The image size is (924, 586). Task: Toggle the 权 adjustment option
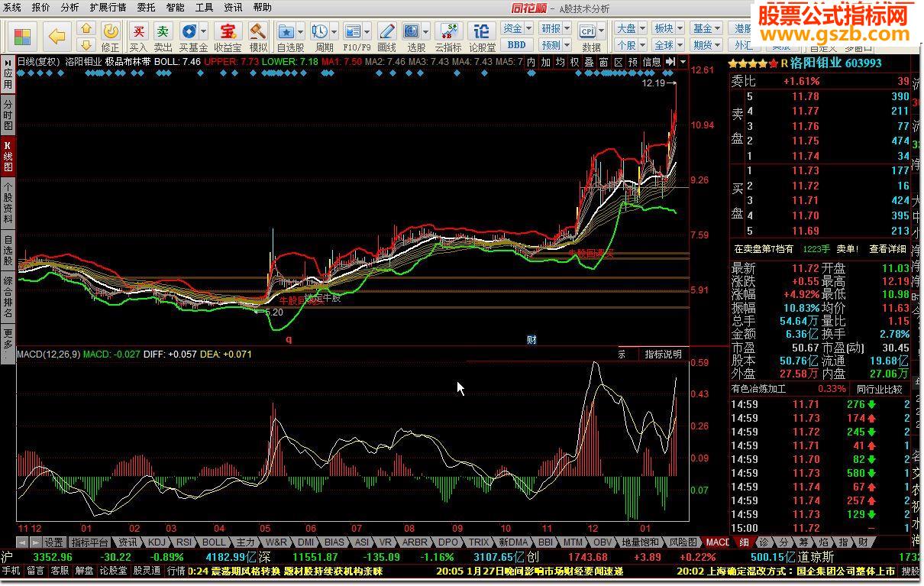(575, 62)
